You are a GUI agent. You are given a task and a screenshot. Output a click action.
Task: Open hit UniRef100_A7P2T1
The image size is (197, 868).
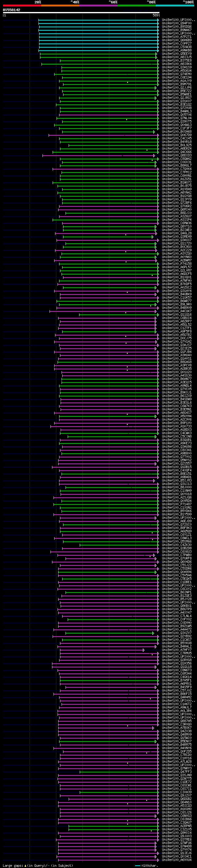point(176,37)
